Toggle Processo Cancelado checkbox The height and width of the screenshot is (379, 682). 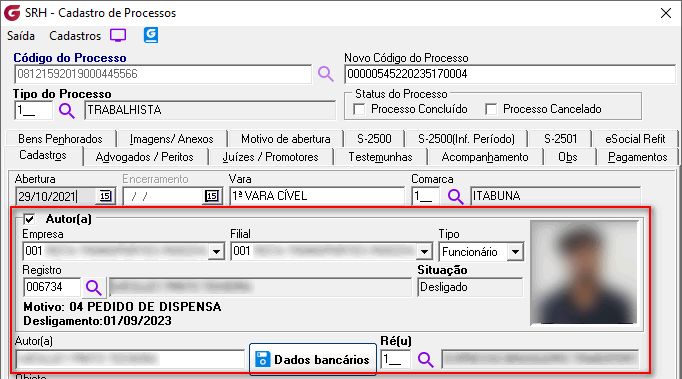[491, 109]
